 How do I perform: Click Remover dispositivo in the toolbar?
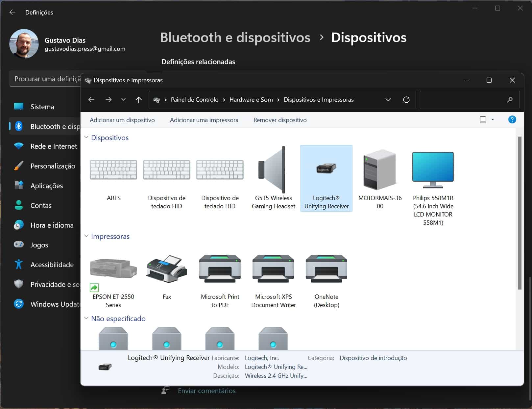(280, 120)
